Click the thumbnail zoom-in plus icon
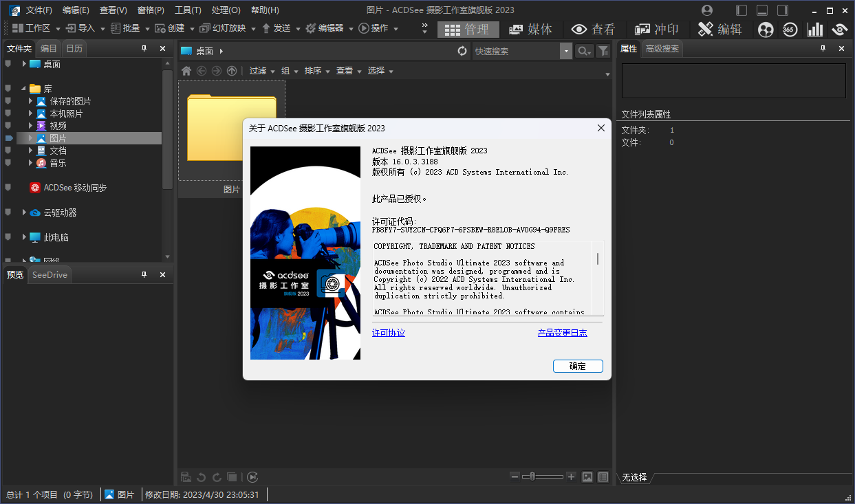The image size is (855, 504). pos(570,476)
